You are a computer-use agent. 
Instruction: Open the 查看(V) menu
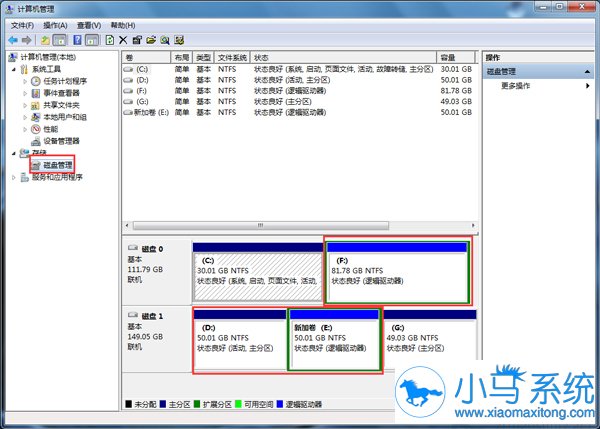click(x=89, y=25)
